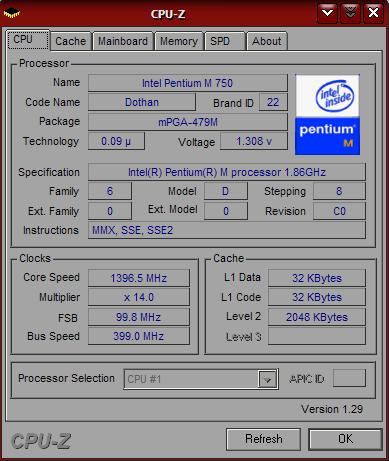Click the Family value 6
This screenshot has width=389, height=461.
click(110, 191)
